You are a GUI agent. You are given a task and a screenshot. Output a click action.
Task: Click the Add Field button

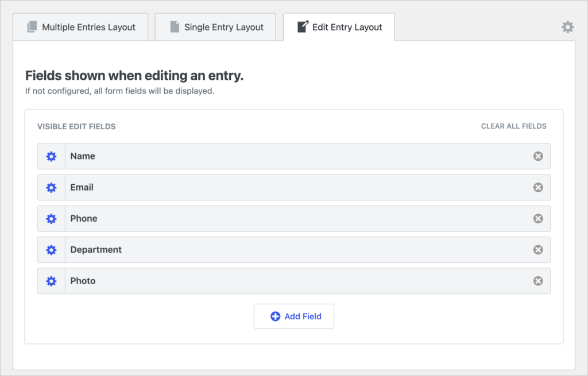coord(294,316)
